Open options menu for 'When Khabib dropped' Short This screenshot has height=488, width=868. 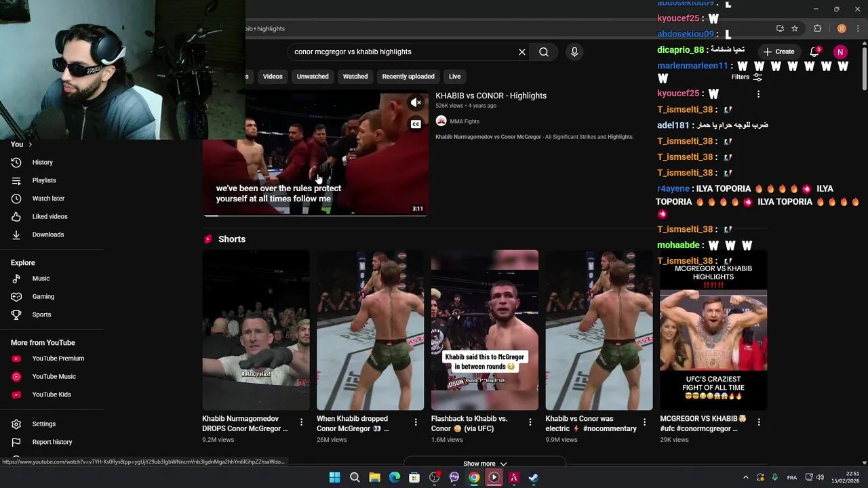pos(416,422)
